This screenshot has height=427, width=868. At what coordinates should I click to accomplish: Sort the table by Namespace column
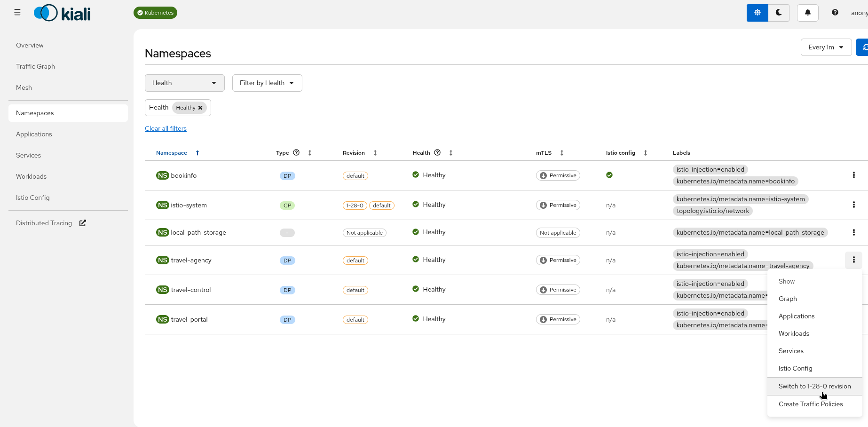[x=172, y=153]
